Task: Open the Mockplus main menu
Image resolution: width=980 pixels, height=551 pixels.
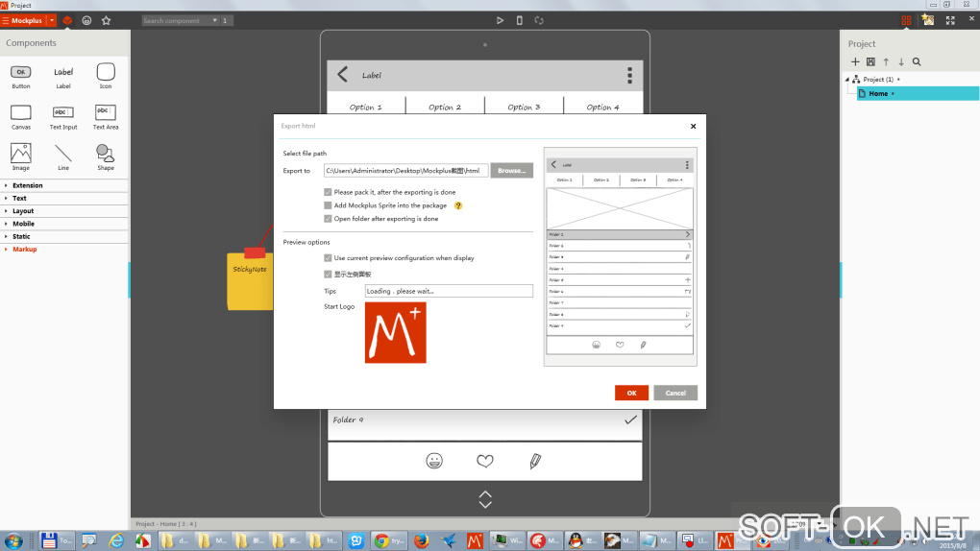Action: [x=22, y=20]
